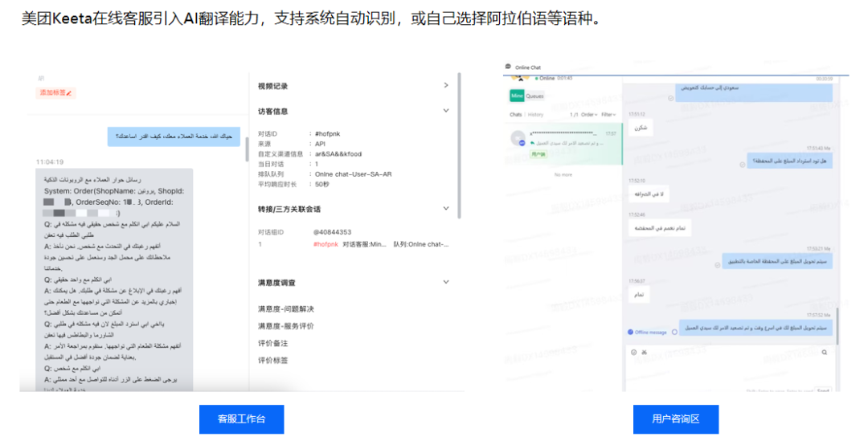
Task: Collapse the 转接/三方关联会话 section
Action: [445, 209]
